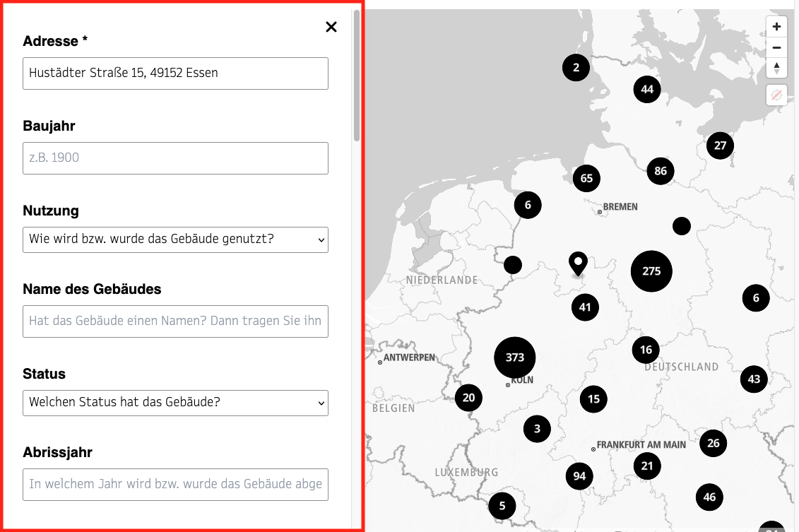Select the 44 cluster in the north
799x532 pixels.
click(647, 89)
